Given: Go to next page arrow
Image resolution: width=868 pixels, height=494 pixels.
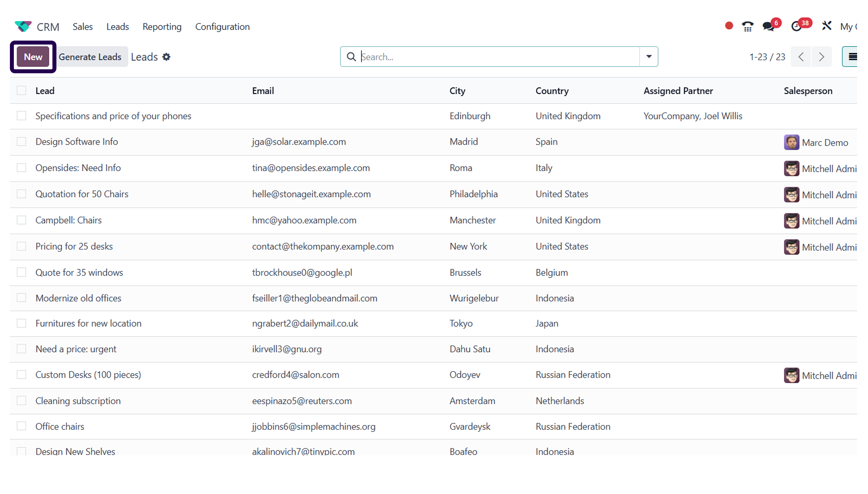Looking at the screenshot, I should click(x=821, y=57).
